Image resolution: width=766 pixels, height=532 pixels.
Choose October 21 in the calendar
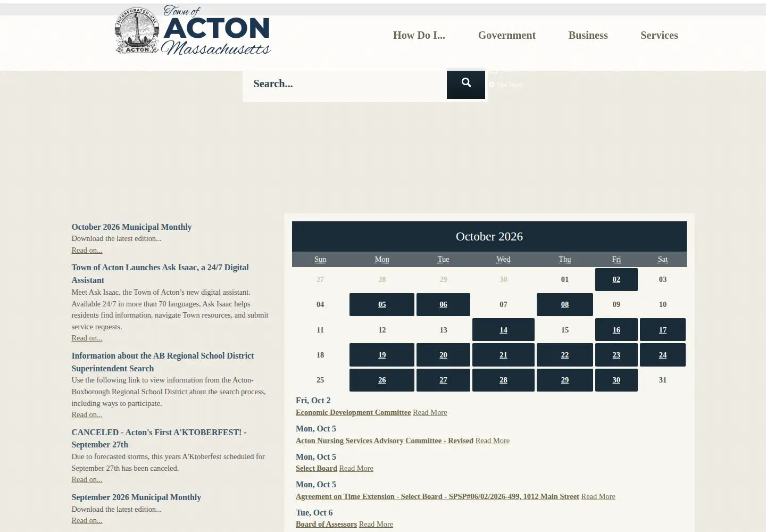click(x=503, y=355)
